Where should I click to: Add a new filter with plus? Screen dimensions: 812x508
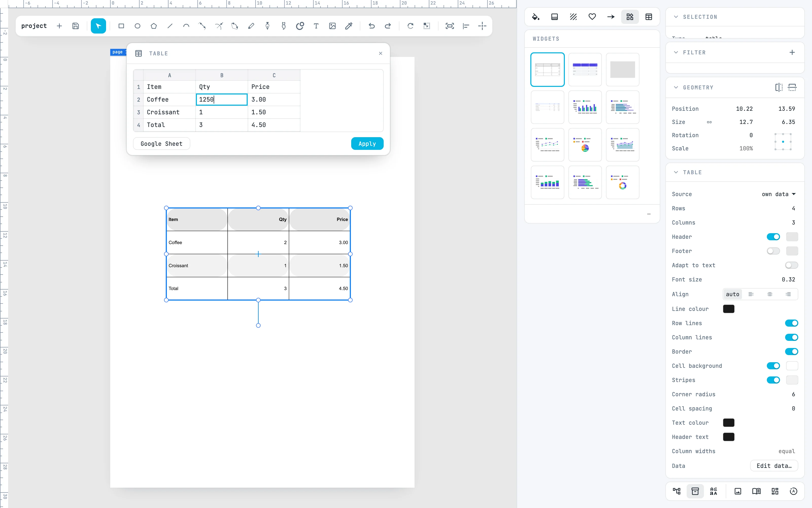point(792,52)
